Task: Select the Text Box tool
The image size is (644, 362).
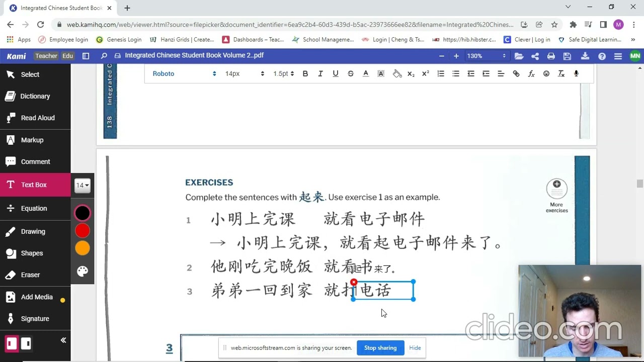Action: click(35, 185)
